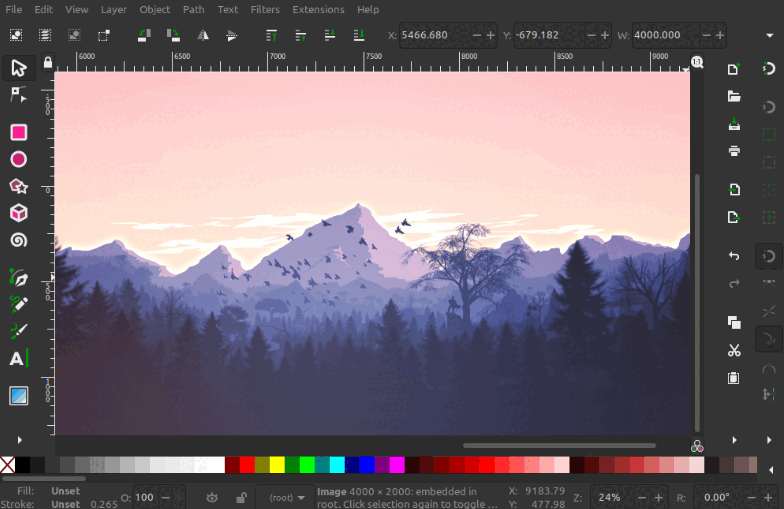Open the Extensions menu

coord(318,10)
